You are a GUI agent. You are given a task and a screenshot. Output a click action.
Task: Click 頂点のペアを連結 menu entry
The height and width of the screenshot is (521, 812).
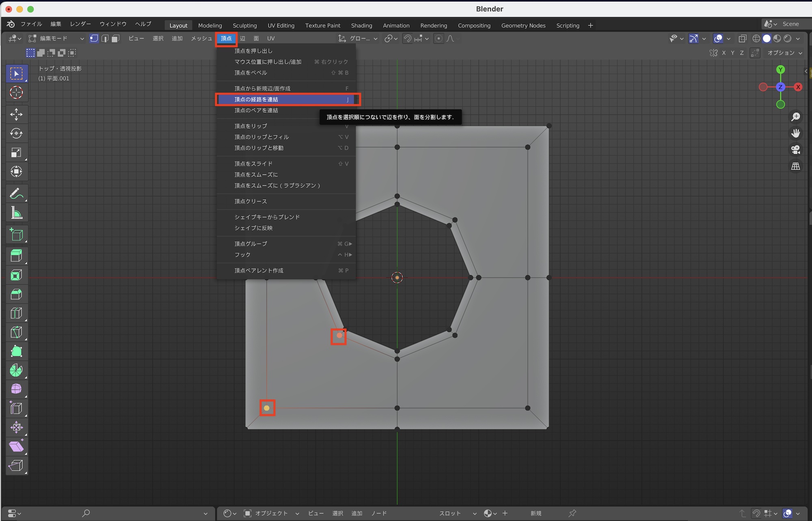click(x=256, y=110)
